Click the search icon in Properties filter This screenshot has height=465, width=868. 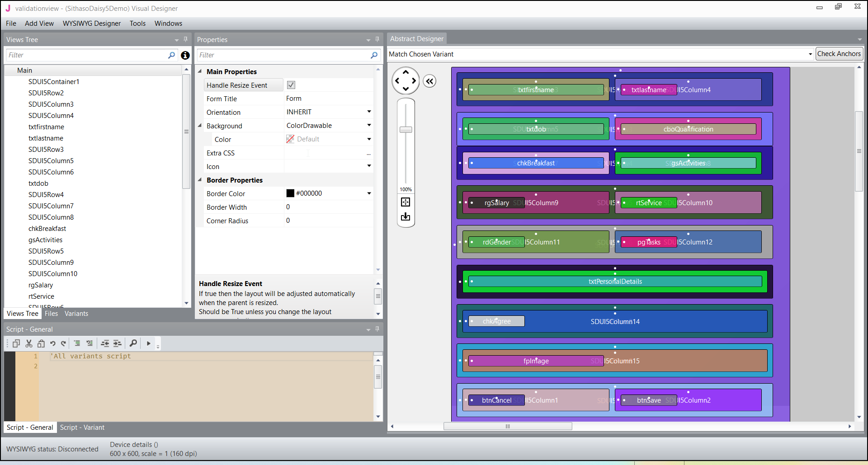pyautogui.click(x=374, y=55)
